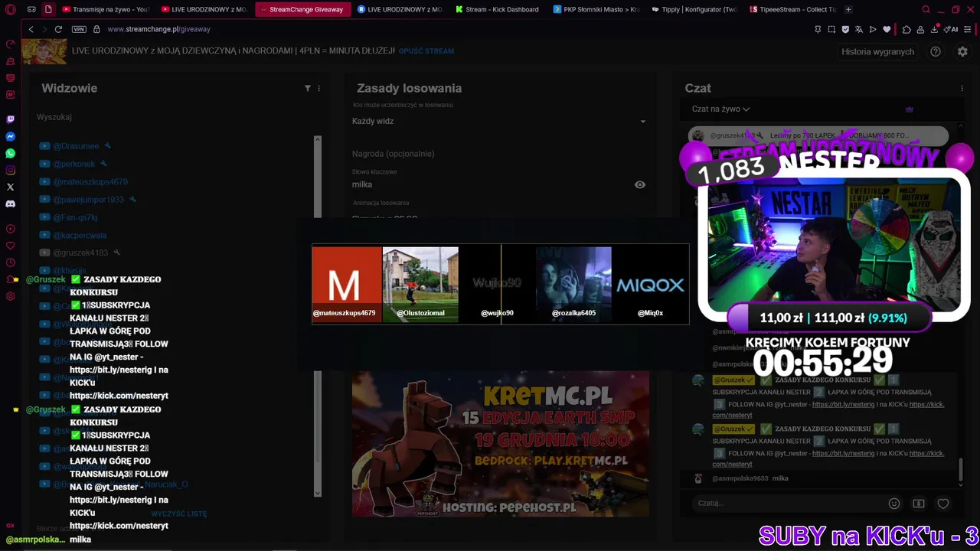Switch to 'PKP Słomniki Miasto' tab
Viewport: 980px width, 551px height.
point(596,9)
